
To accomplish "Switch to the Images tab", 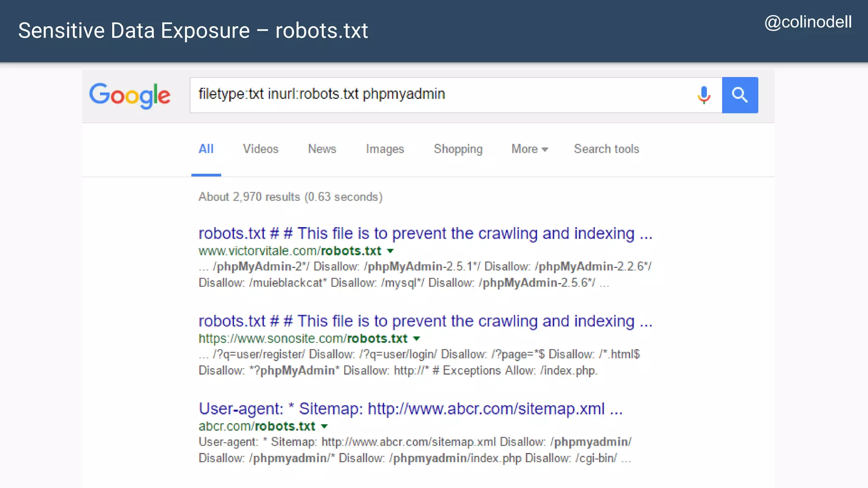I will [x=385, y=149].
